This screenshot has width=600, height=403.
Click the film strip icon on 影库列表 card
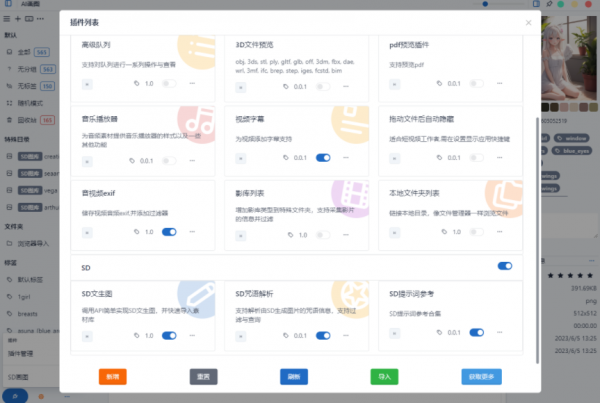[x=355, y=194]
